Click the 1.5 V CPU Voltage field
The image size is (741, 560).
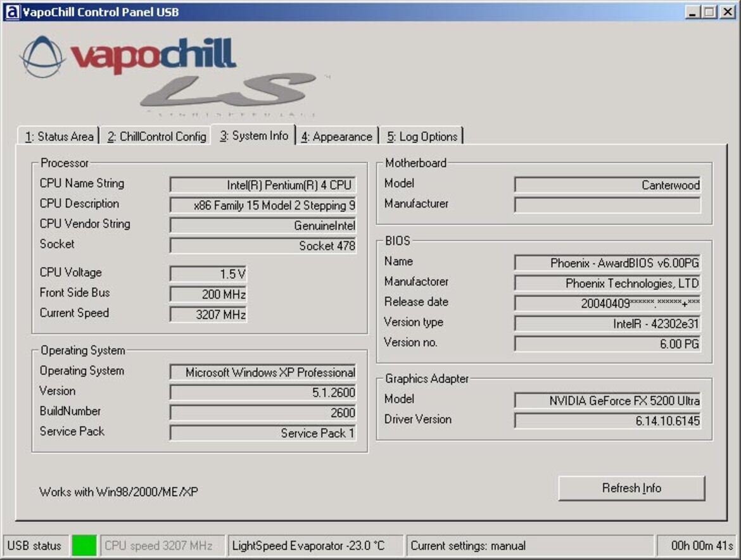(x=208, y=274)
